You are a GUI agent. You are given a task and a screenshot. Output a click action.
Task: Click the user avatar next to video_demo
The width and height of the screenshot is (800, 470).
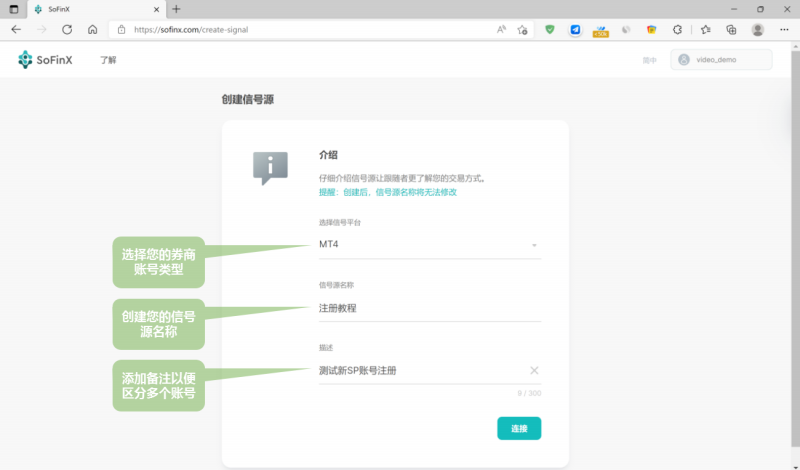(x=684, y=60)
